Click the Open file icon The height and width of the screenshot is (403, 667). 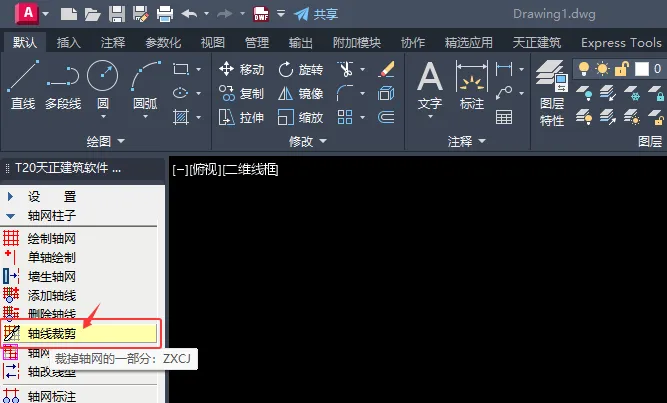point(92,14)
